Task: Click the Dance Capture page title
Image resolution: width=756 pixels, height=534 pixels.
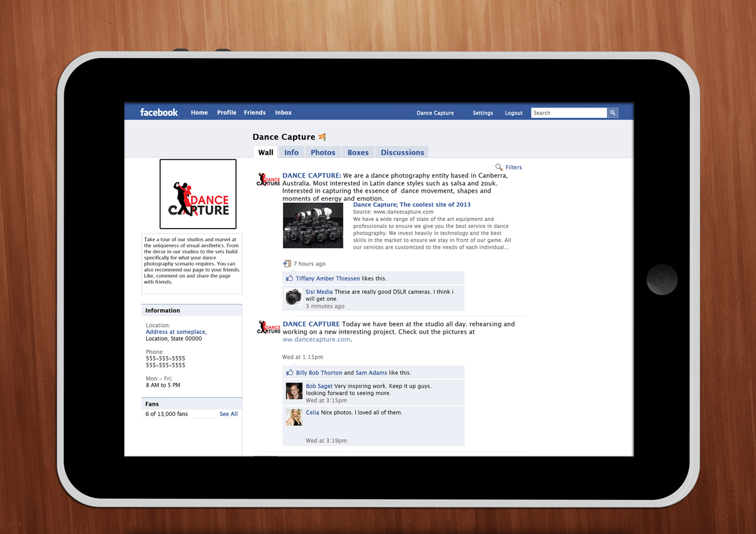Action: (x=283, y=137)
